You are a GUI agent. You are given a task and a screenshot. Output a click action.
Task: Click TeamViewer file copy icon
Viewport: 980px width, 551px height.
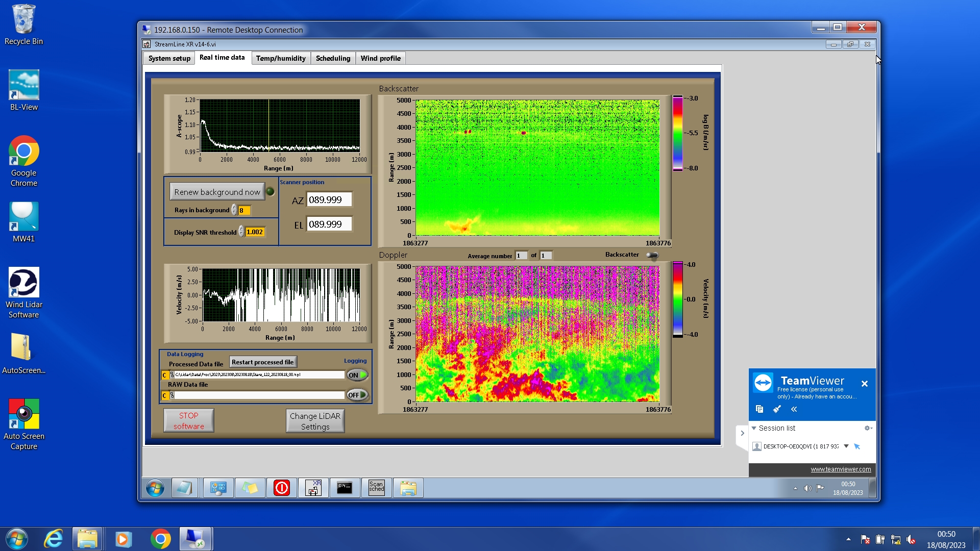coord(759,409)
